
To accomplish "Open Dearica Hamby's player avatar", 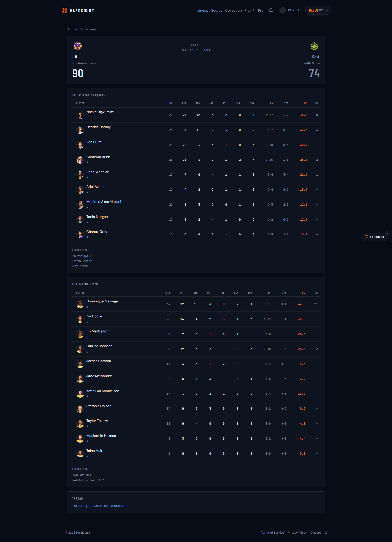I will pyautogui.click(x=80, y=130).
